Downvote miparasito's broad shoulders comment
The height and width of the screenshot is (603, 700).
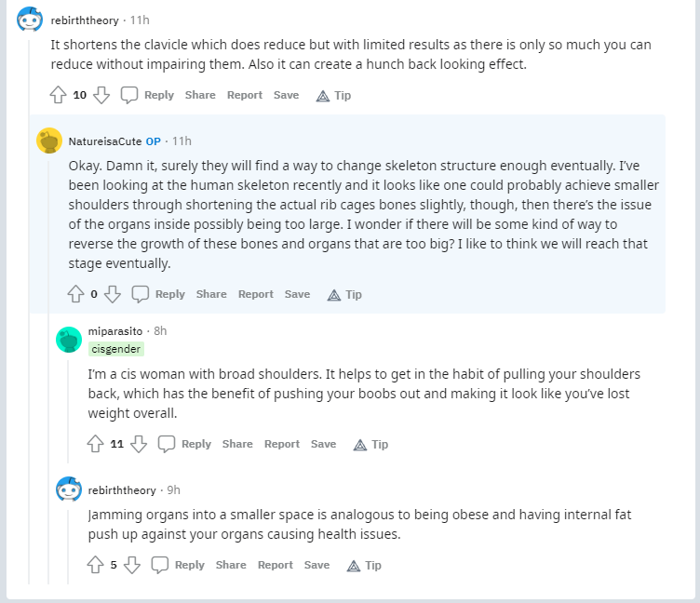coord(139,444)
